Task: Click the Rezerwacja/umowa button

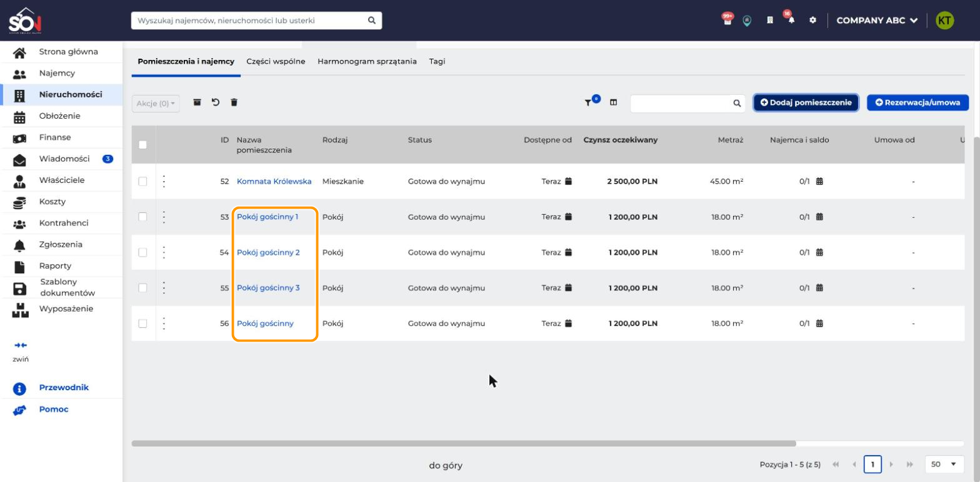Action: [x=917, y=102]
